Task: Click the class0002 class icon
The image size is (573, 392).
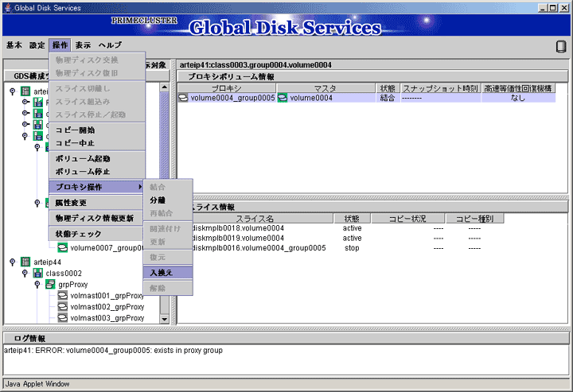Action: click(37, 273)
